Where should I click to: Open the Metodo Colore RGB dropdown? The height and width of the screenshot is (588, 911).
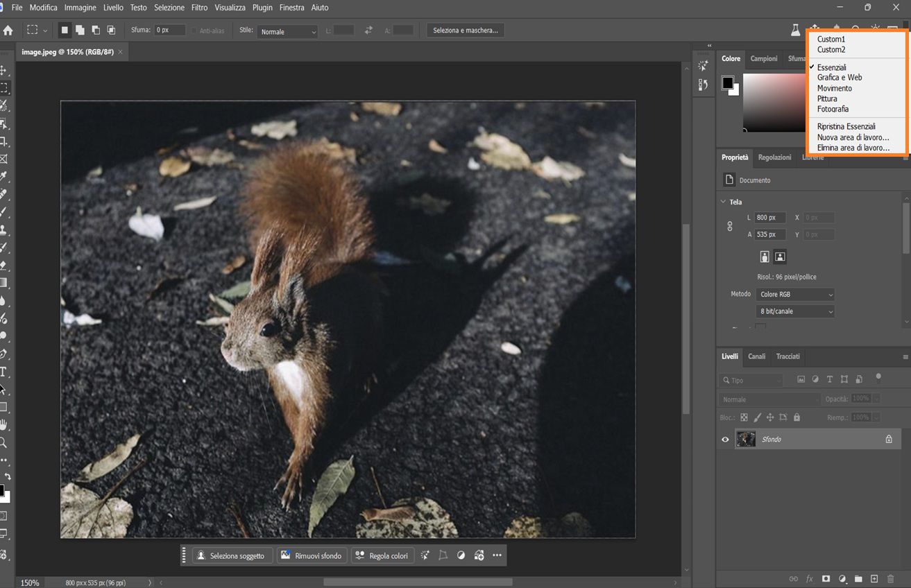tap(794, 293)
